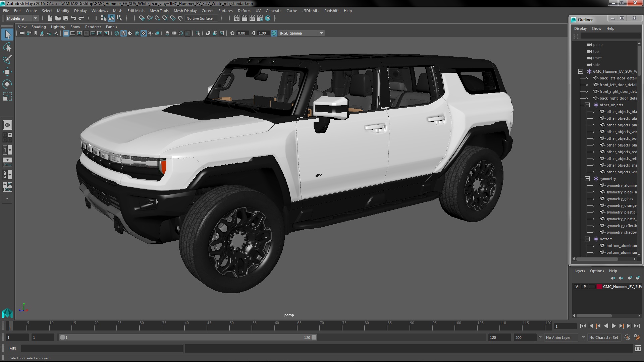644x362 pixels.
Task: Toggle layer visibility V box
Action: click(577, 287)
